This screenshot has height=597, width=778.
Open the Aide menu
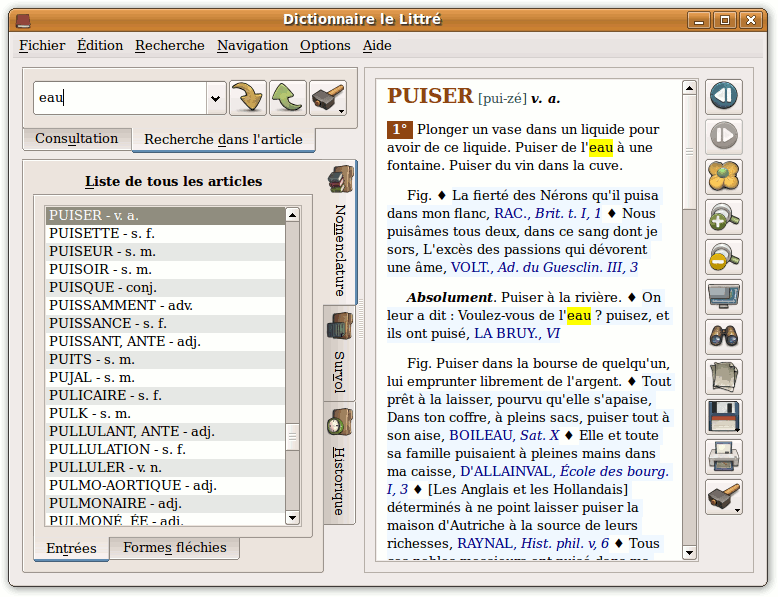pyautogui.click(x=377, y=46)
